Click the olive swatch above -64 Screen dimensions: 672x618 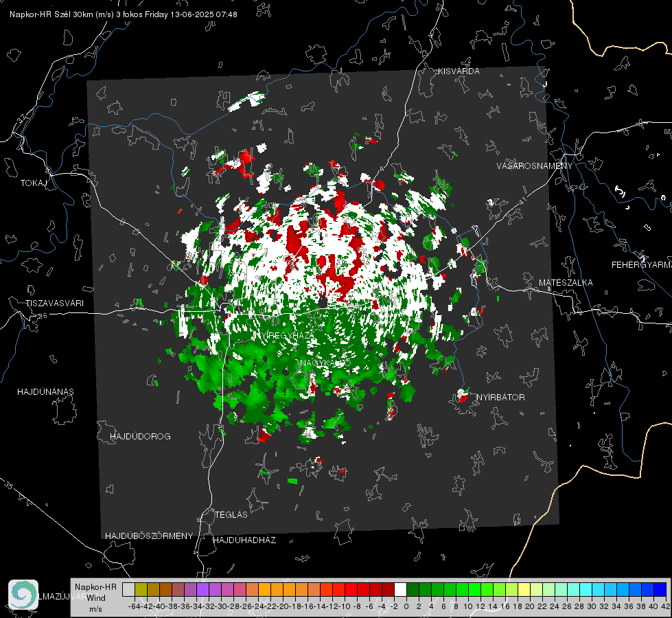tap(141, 589)
